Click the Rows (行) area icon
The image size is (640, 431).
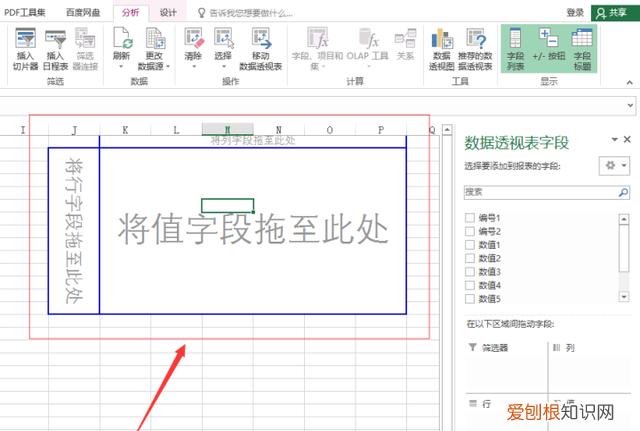coord(473,404)
